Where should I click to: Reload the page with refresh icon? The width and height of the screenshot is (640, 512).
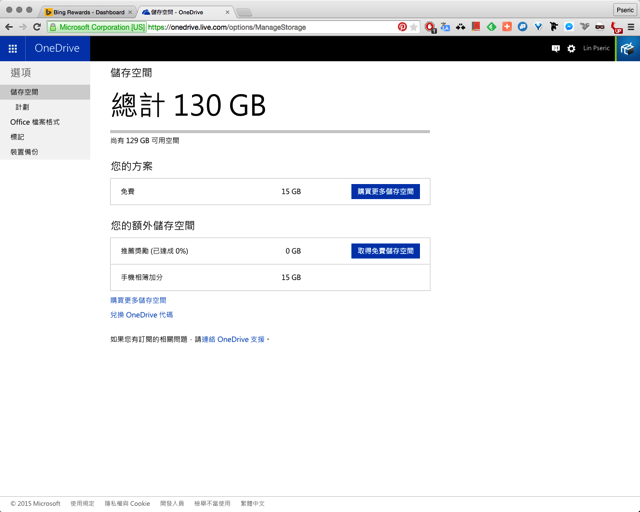pyautogui.click(x=37, y=27)
